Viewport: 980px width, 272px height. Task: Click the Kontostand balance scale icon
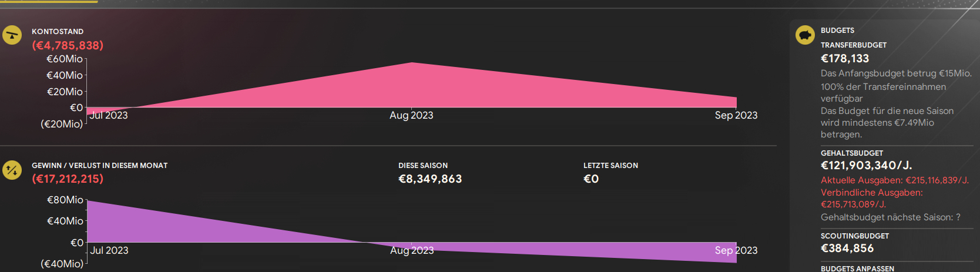point(12,35)
